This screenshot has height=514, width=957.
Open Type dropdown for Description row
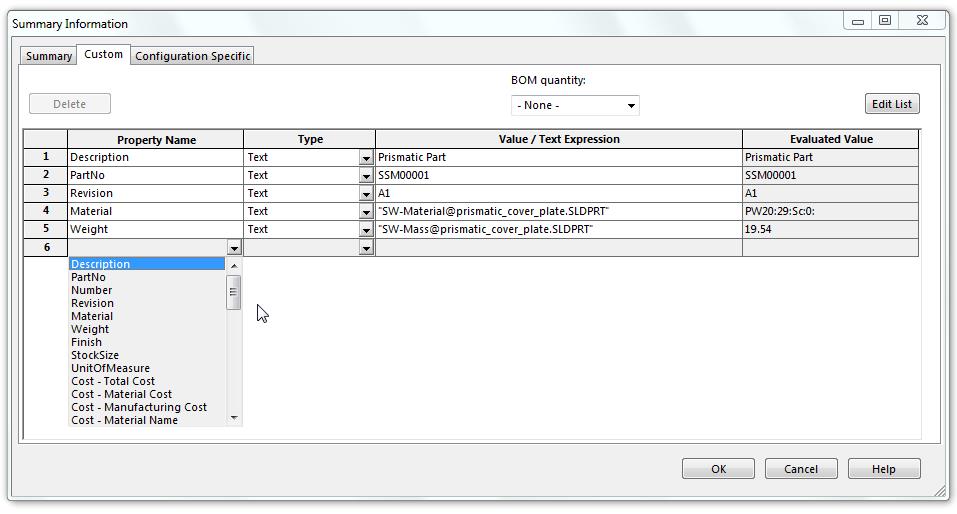366,158
